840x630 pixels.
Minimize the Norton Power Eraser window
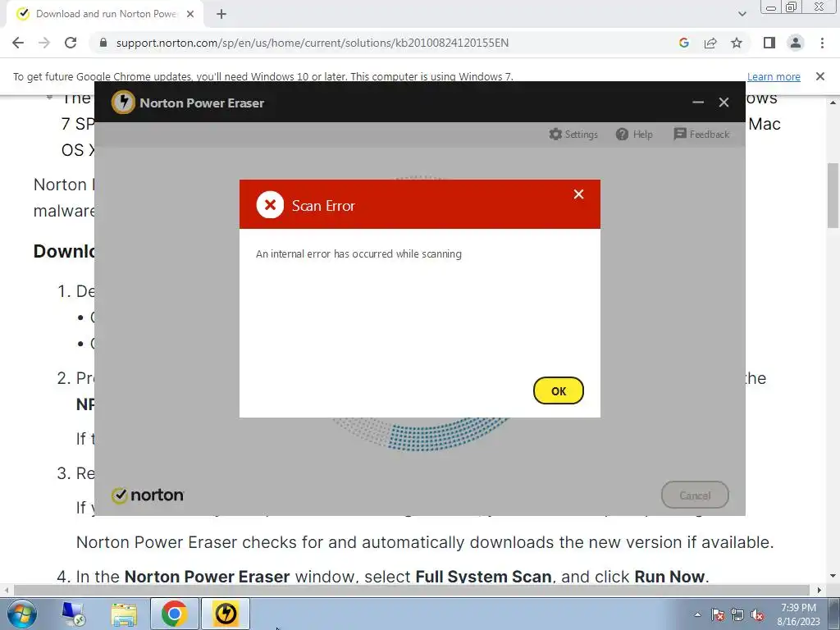coord(698,102)
